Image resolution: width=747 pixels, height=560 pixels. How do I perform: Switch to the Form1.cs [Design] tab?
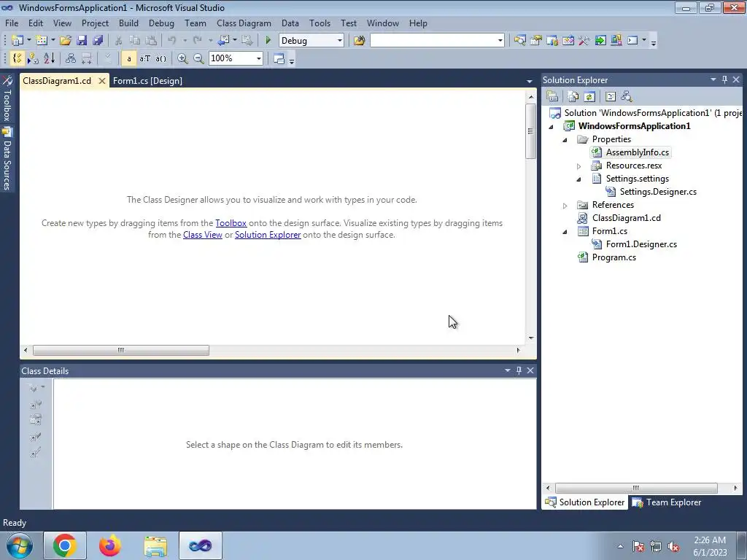(147, 81)
